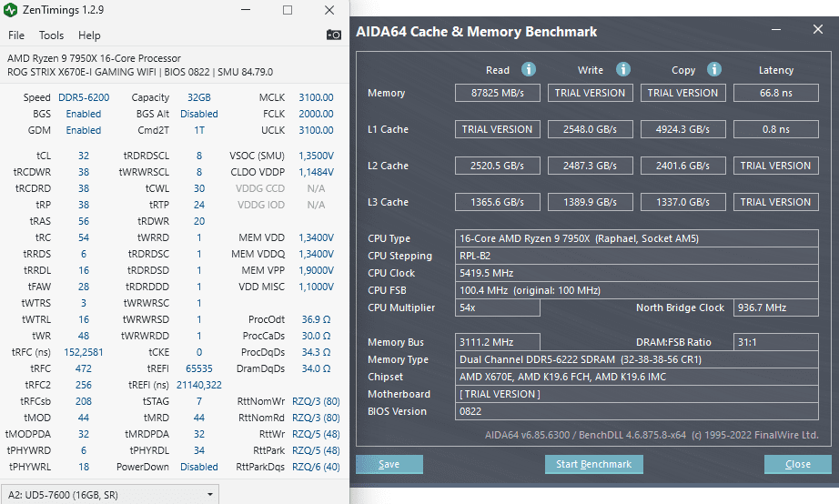Viewport: 839px width, 504px height.
Task: Click the DDR5-6200 Speed value in ZenTimings
Action: pos(84,97)
